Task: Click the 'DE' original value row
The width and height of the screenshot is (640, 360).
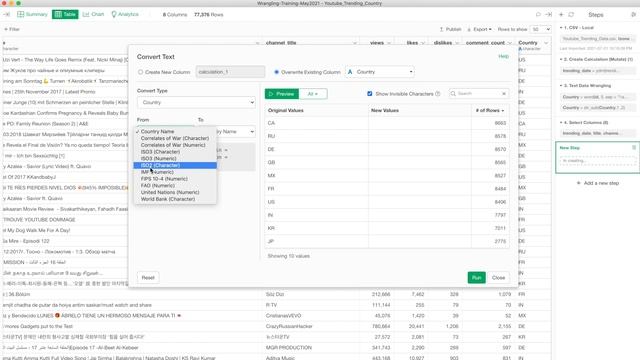Action: [x=387, y=149]
